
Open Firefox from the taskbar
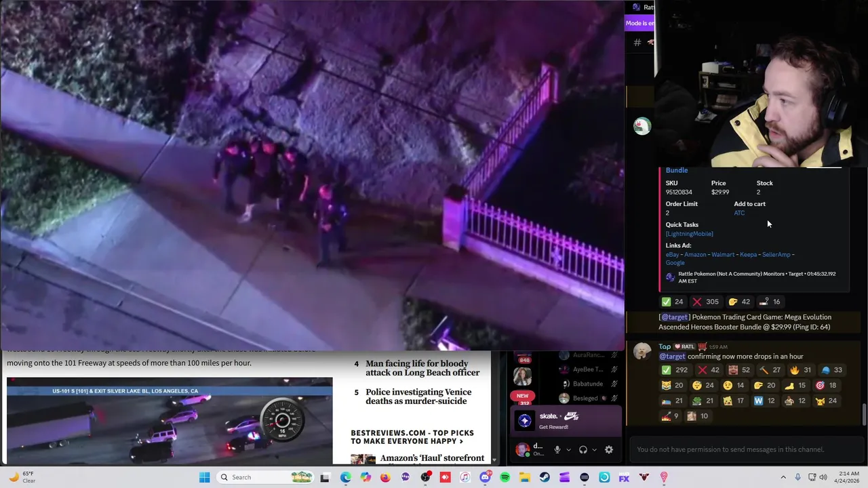point(385,477)
